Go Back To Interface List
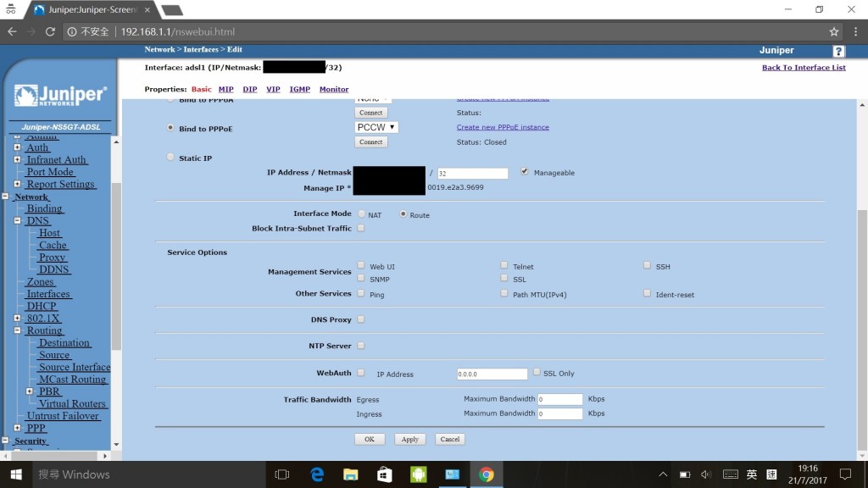 click(x=804, y=68)
